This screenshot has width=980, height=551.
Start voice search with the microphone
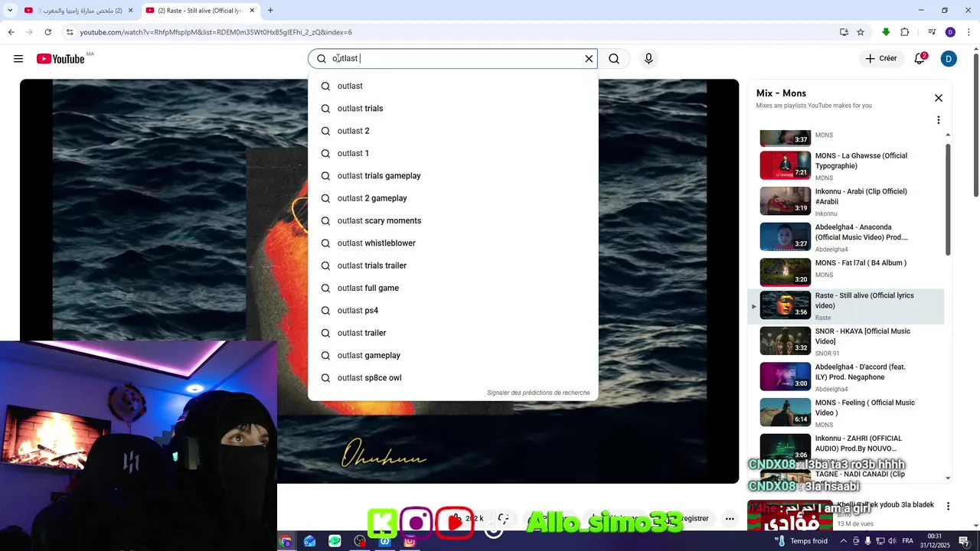[x=648, y=59]
